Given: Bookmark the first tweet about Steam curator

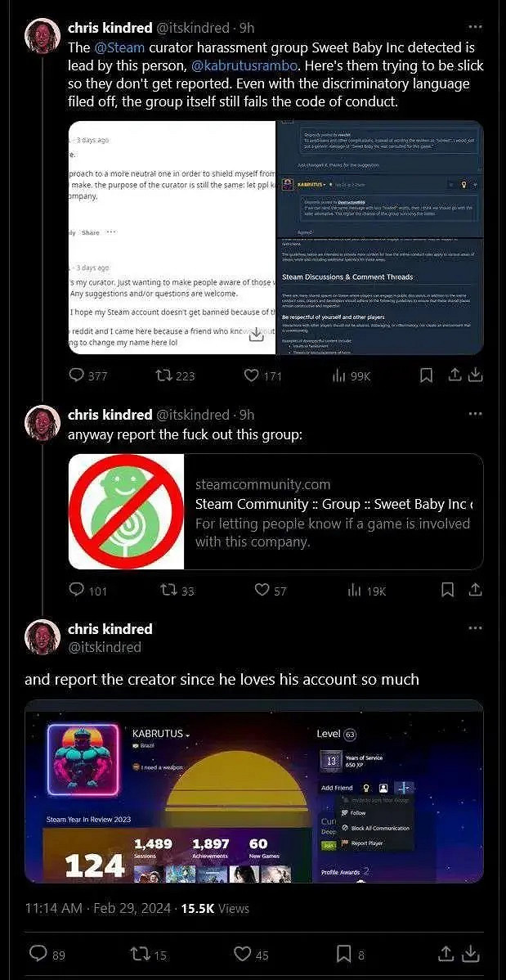Looking at the screenshot, I should [x=426, y=375].
